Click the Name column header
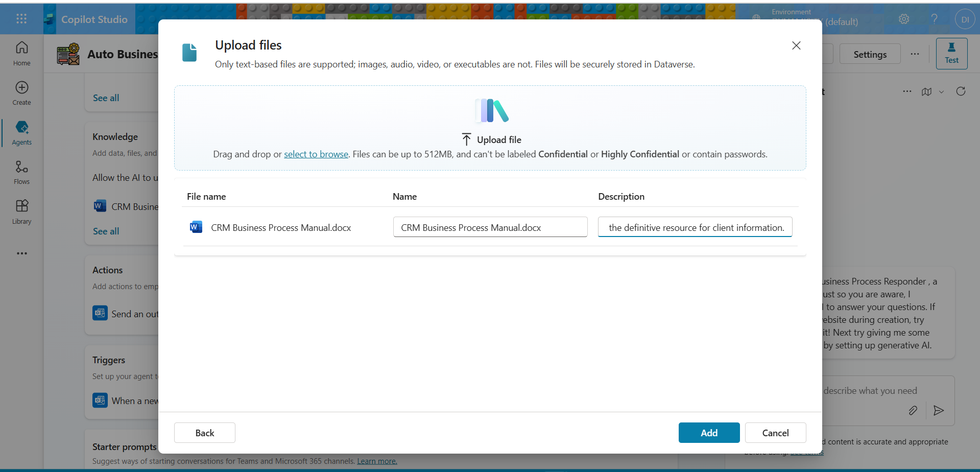 pos(404,197)
